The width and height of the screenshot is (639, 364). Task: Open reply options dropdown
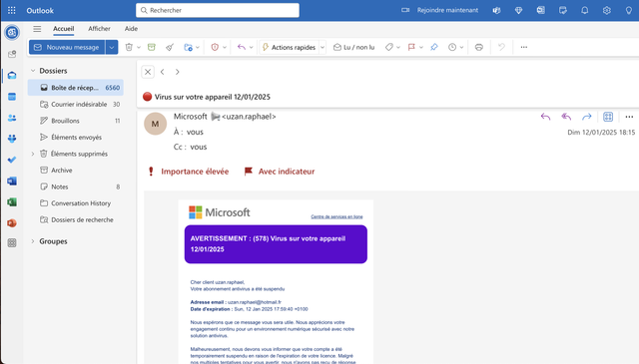pyautogui.click(x=251, y=47)
